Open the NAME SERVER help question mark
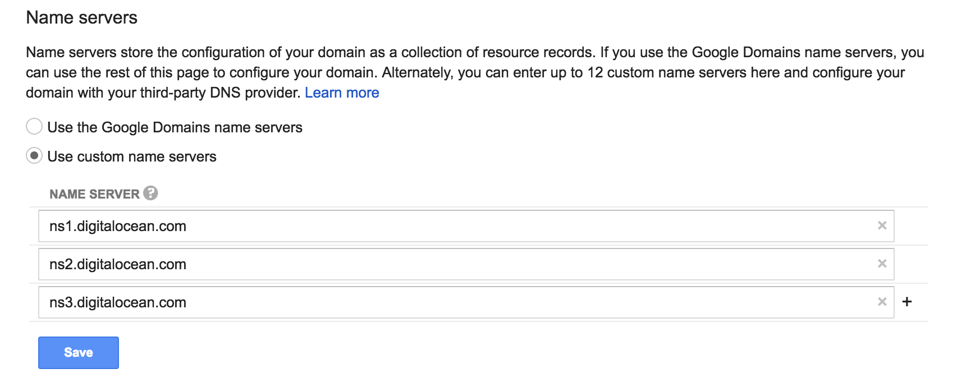980x387 pixels. point(150,193)
